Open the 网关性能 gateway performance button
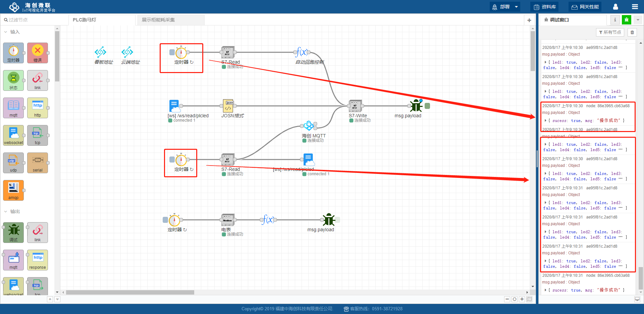644x314 pixels. coord(585,7)
